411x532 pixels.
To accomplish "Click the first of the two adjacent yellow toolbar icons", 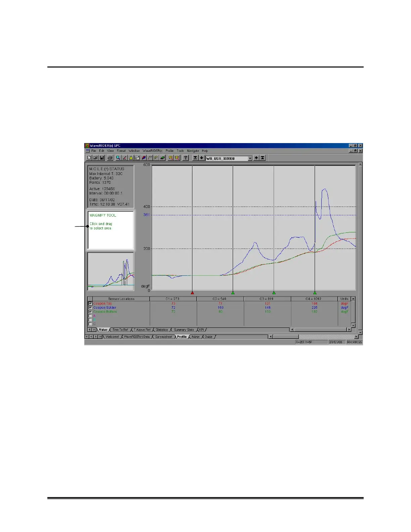I will point(171,158).
